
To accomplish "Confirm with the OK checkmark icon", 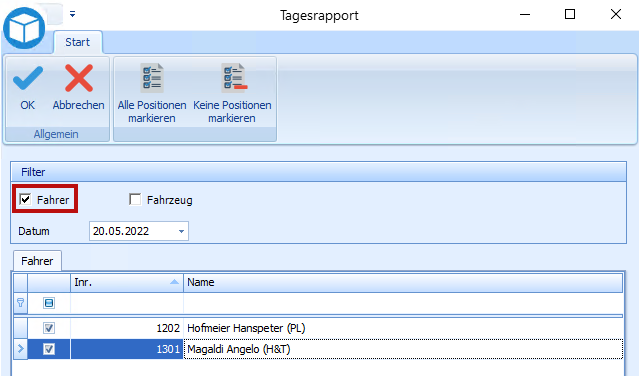I will (x=28, y=78).
